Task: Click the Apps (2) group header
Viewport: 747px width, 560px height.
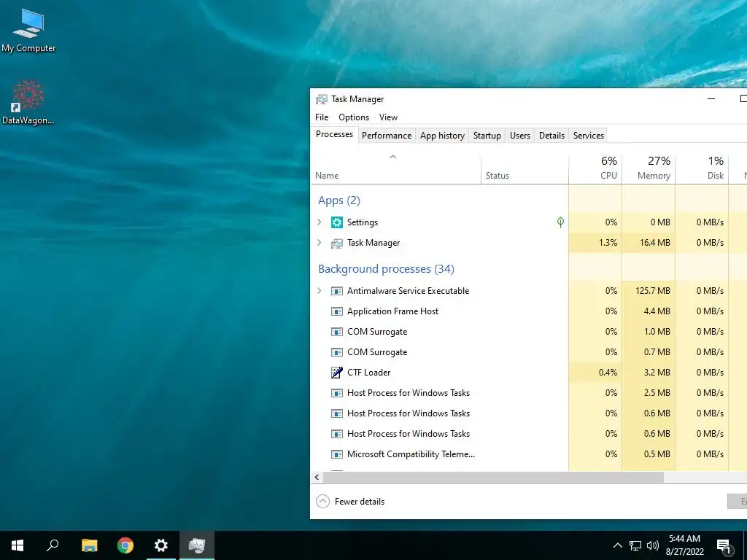Action: click(x=339, y=201)
